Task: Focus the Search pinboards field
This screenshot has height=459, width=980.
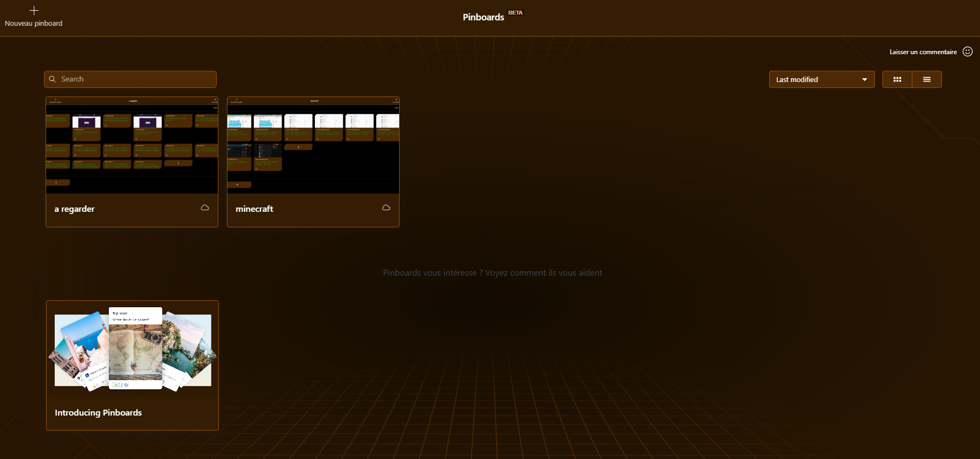Action: pos(130,79)
